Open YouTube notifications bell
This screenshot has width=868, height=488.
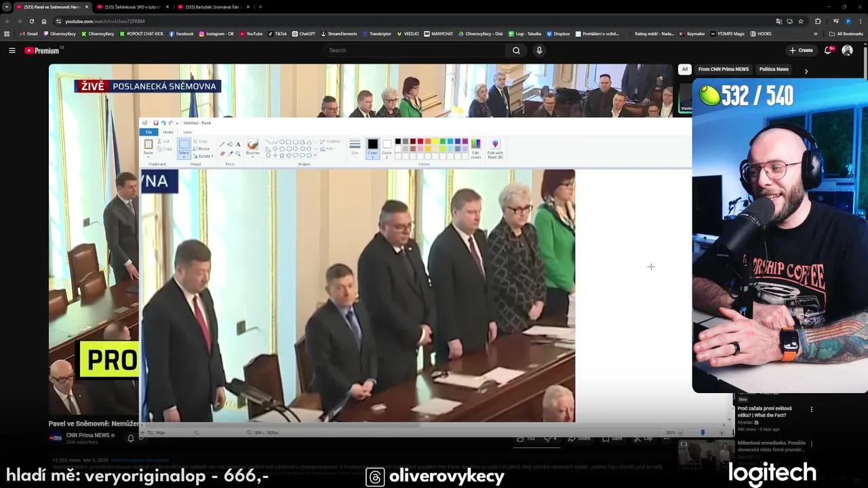pyautogui.click(x=829, y=50)
